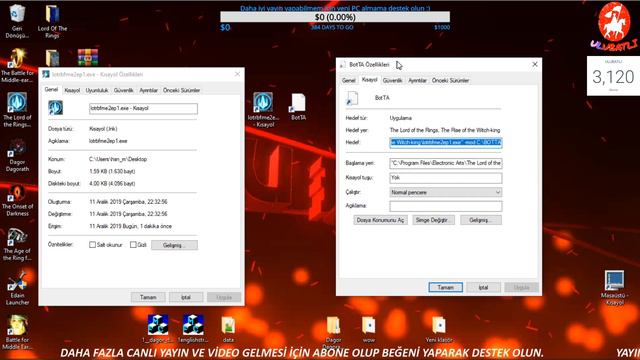Enable the Salt okunur checkbox
The image size is (640, 360).
(x=93, y=245)
